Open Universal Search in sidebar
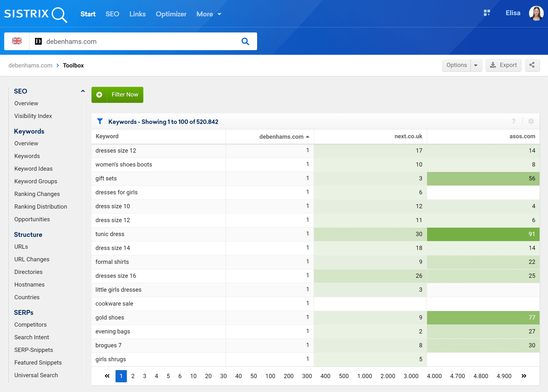 click(36, 375)
